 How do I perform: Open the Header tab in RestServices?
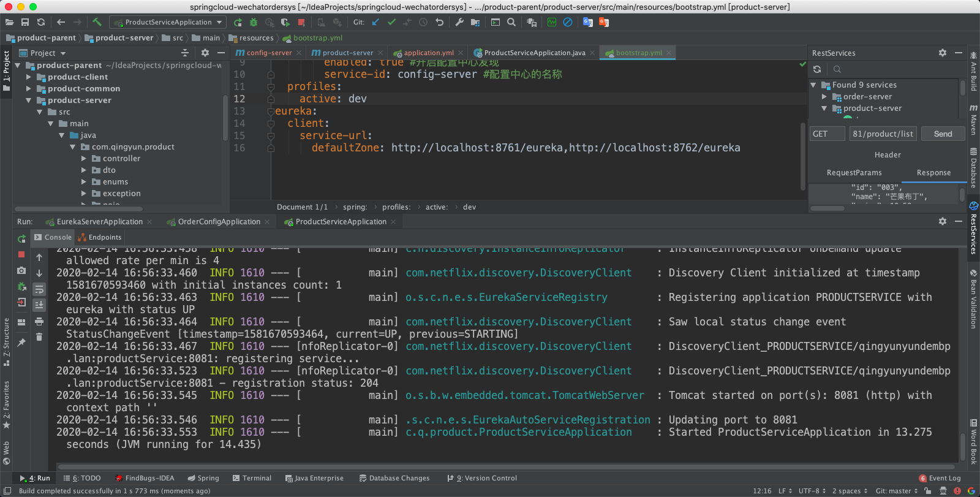tap(888, 155)
